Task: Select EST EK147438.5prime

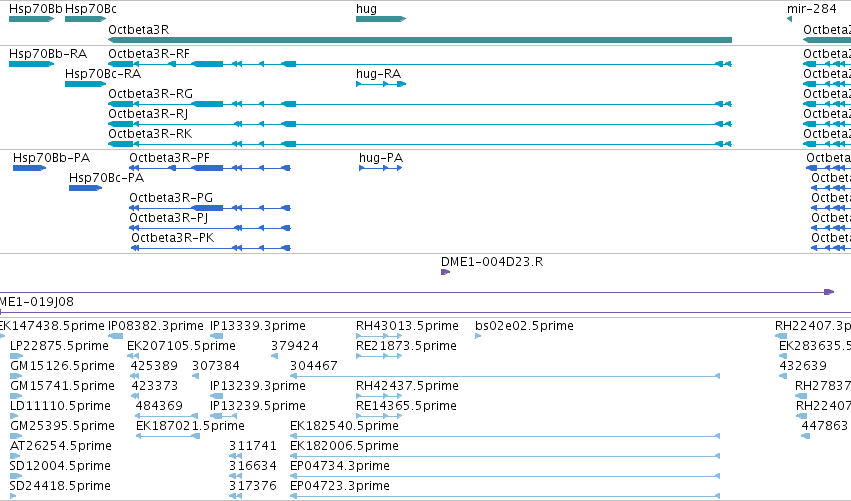Action: [52, 326]
